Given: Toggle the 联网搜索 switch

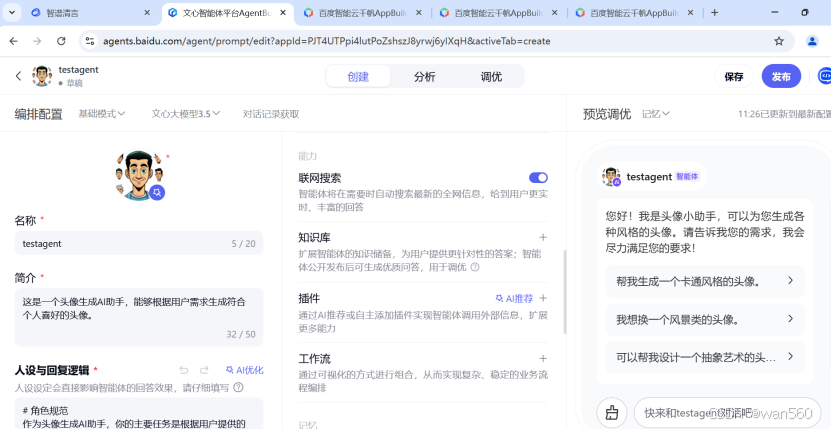Looking at the screenshot, I should [538, 178].
